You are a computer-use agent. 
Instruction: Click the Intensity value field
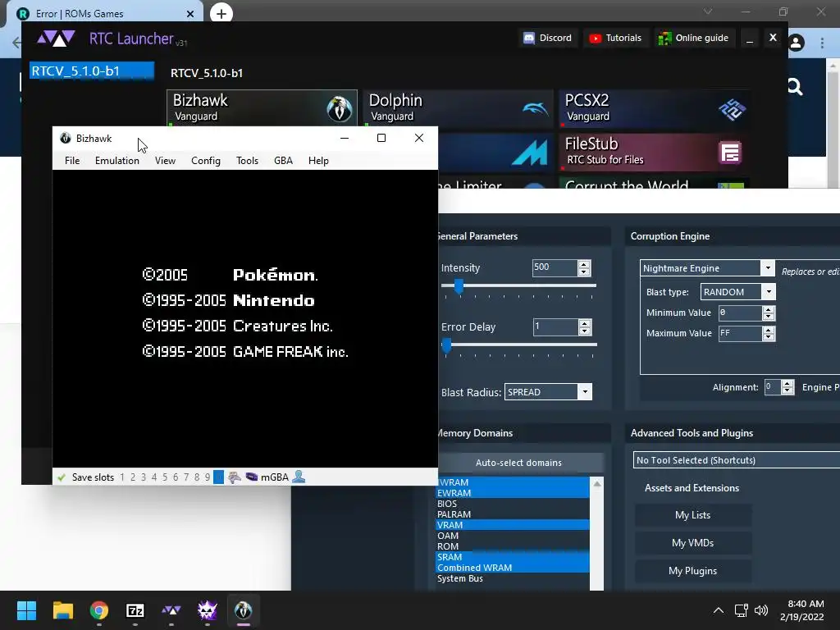pos(555,267)
